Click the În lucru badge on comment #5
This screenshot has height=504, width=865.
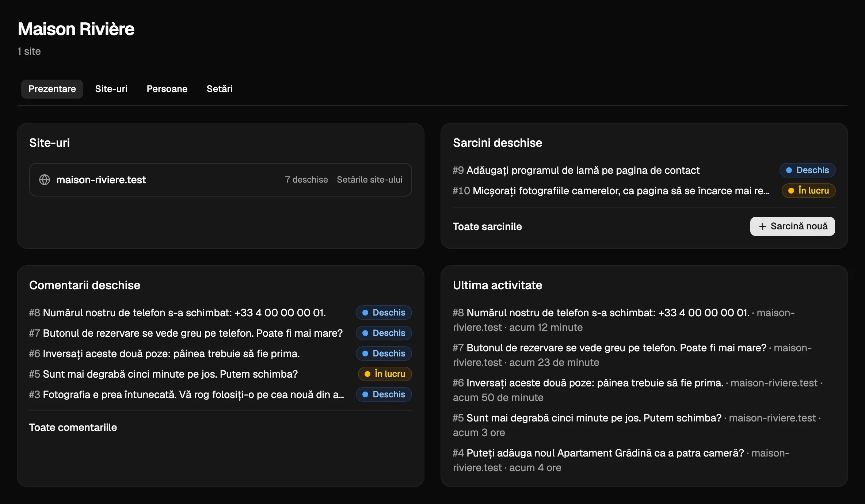pos(385,374)
